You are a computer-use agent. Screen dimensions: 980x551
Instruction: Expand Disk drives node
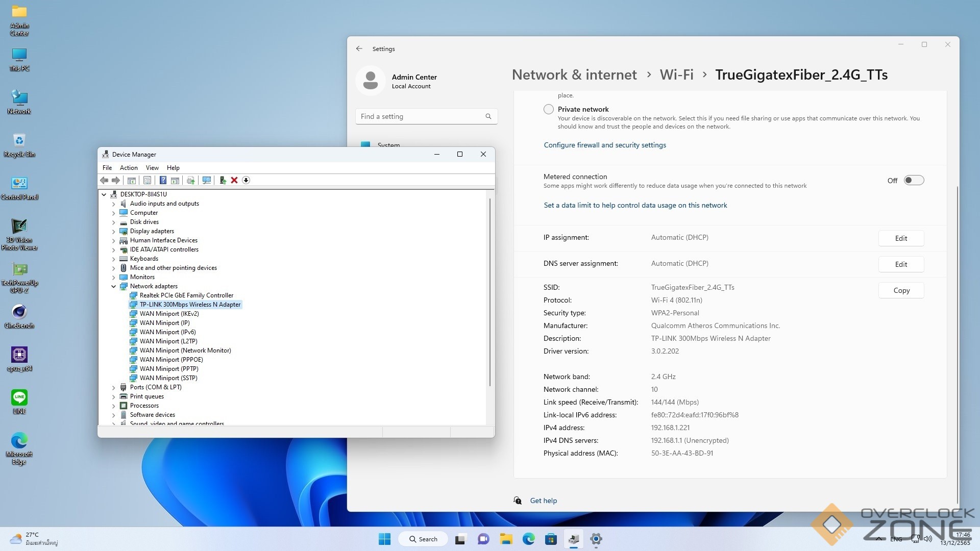[x=114, y=222]
